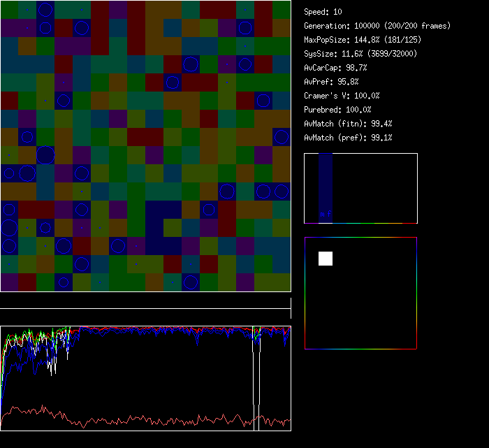Click the blue 'f' label in the histogram
The image size is (489, 448).
(329, 214)
